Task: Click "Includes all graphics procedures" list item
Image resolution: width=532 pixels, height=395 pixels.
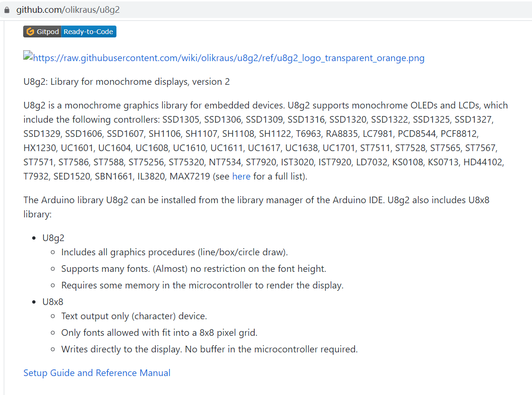Action: pyautogui.click(x=174, y=252)
